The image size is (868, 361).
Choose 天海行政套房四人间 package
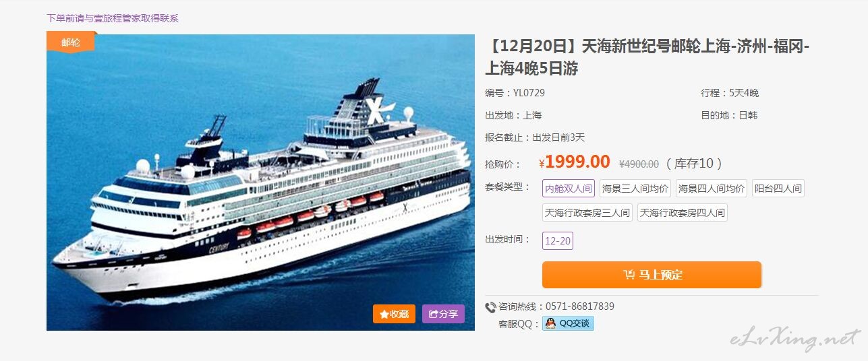pyautogui.click(x=682, y=213)
